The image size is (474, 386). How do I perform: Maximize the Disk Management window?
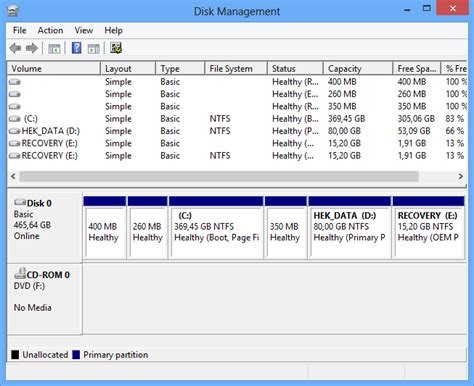pos(427,8)
